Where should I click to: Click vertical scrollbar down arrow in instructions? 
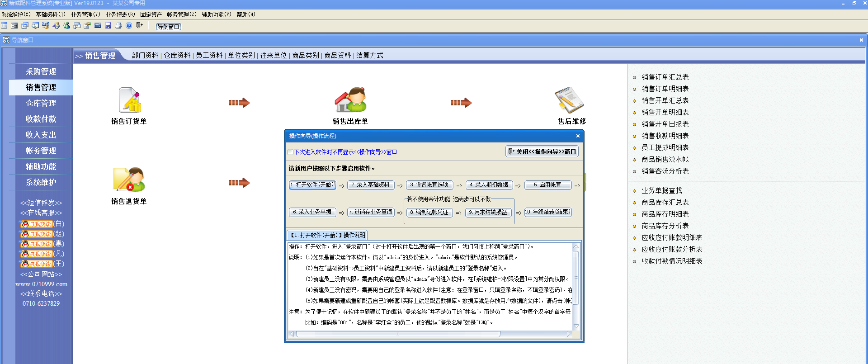point(576,326)
